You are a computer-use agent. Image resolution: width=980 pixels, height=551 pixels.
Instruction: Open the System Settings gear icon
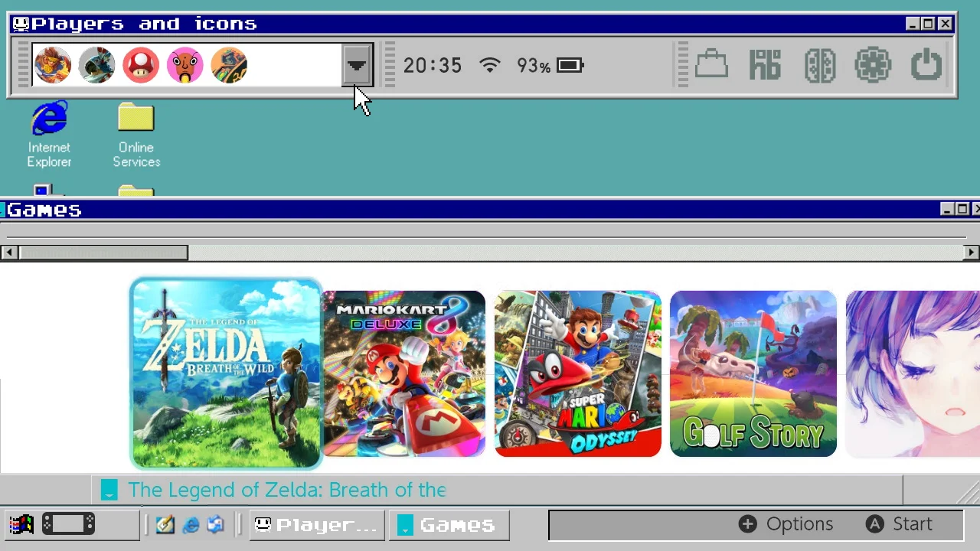coord(873,65)
